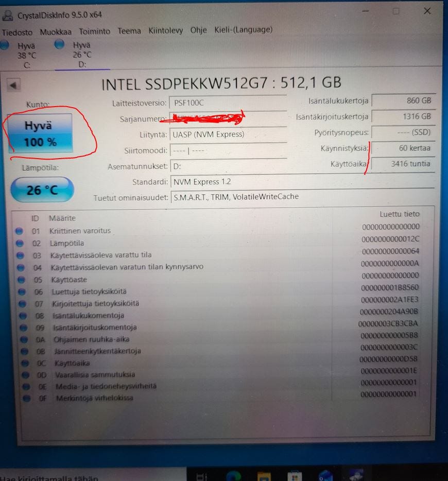Viewport: 448px width, 481px height.
Task: Click the status dot beside Käyttöaste
Action: [21, 280]
